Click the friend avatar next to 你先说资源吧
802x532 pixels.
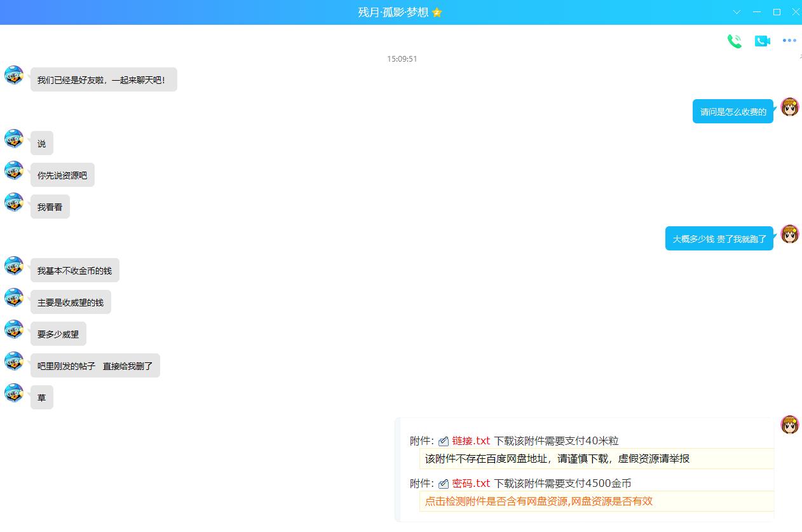14,170
